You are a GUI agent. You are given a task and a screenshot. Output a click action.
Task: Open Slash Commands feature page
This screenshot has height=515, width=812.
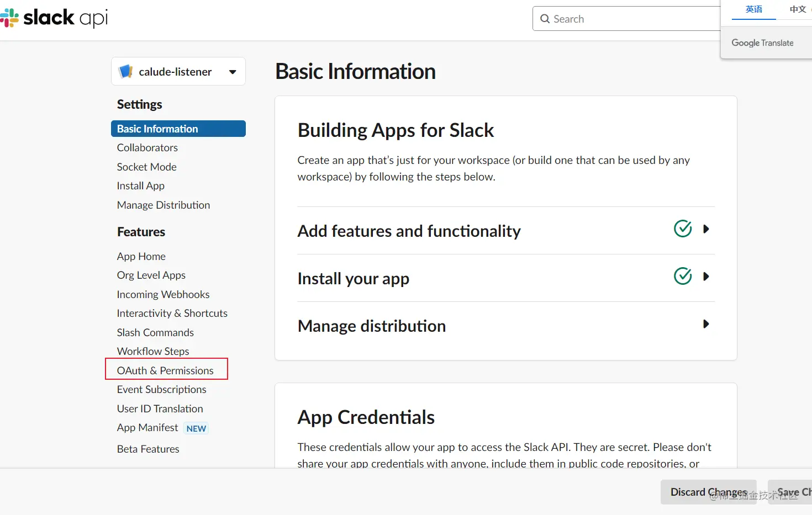point(155,332)
